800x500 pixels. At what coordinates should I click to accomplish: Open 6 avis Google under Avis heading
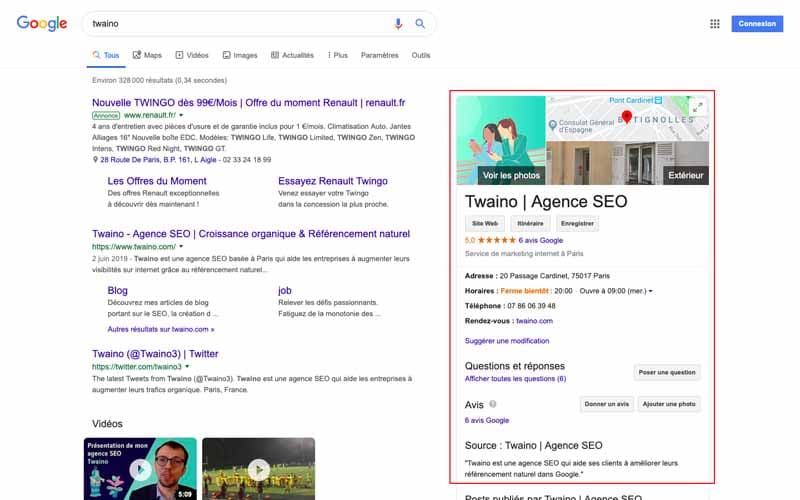(487, 420)
